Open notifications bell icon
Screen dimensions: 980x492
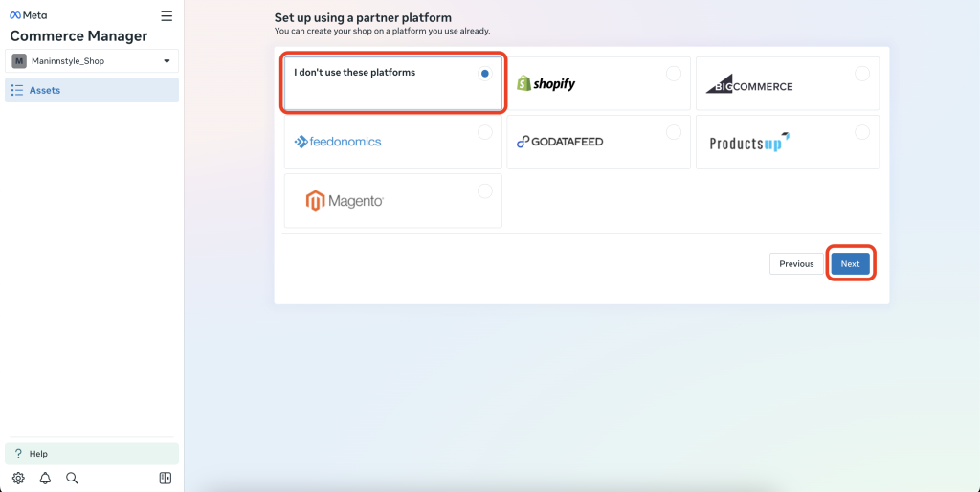[45, 478]
